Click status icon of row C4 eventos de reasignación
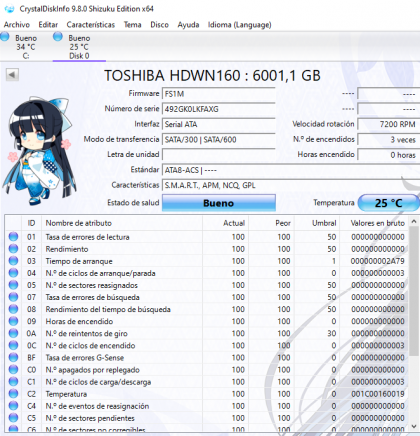This screenshot has width=420, height=436. pos(13,406)
